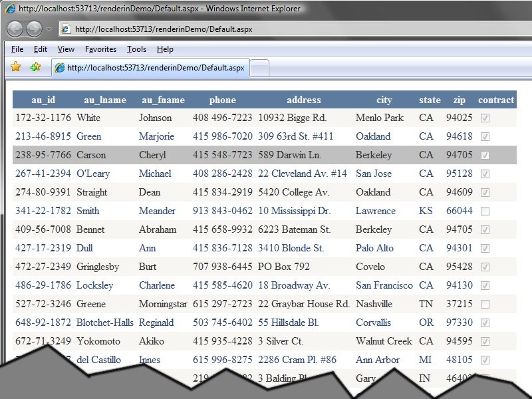Open the File menu
Image resolution: width=532 pixels, height=399 pixels.
(x=17, y=49)
